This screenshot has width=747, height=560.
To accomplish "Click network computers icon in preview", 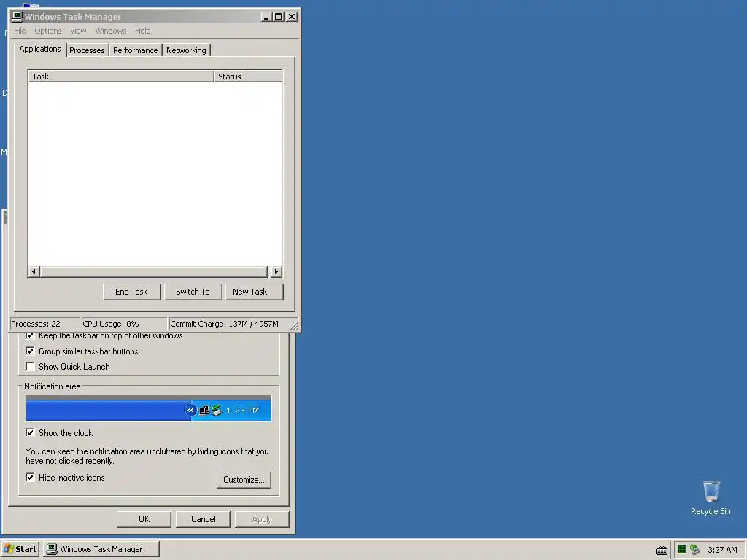I will pyautogui.click(x=204, y=411).
